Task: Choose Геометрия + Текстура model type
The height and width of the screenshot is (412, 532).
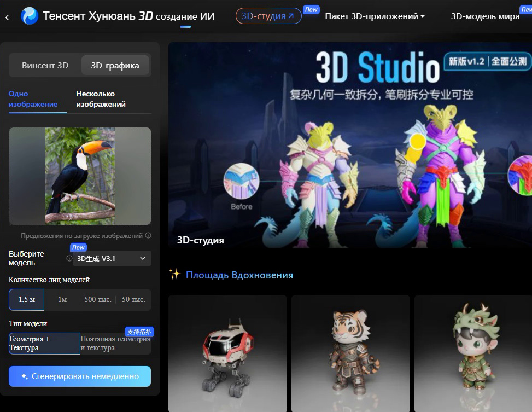Action: click(x=44, y=344)
